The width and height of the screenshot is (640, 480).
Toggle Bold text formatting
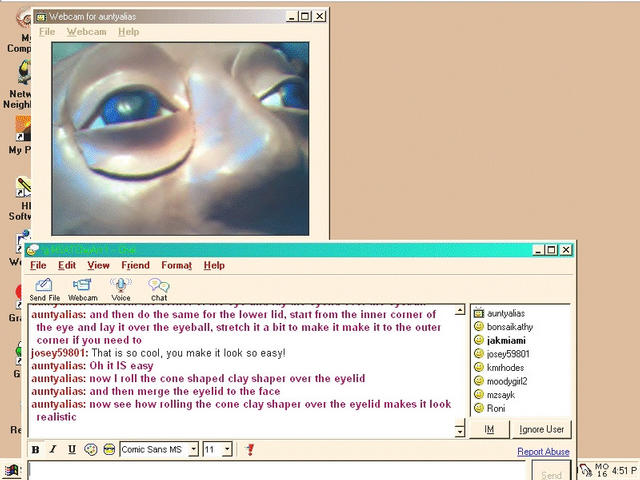36,449
